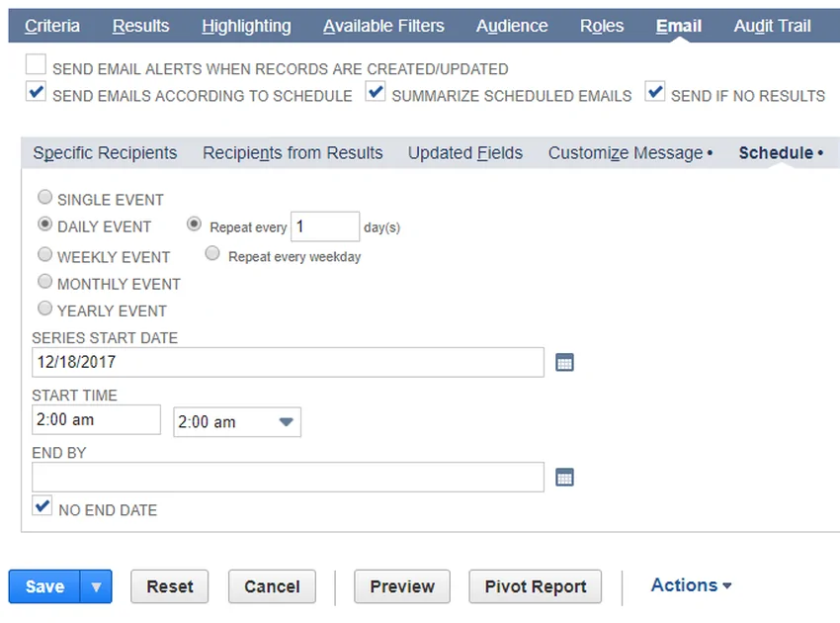Toggle Summarize Scheduled Emails checkbox
Screen dimensions: 840x623
(376, 93)
